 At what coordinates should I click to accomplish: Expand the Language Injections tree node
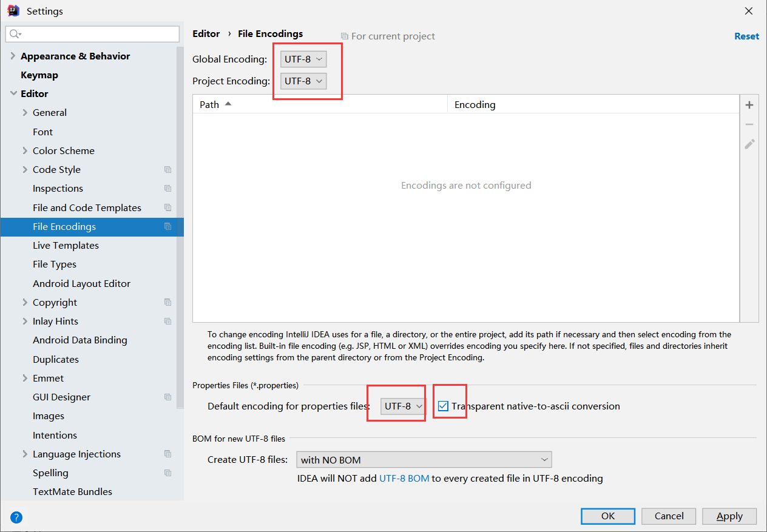tap(25, 454)
